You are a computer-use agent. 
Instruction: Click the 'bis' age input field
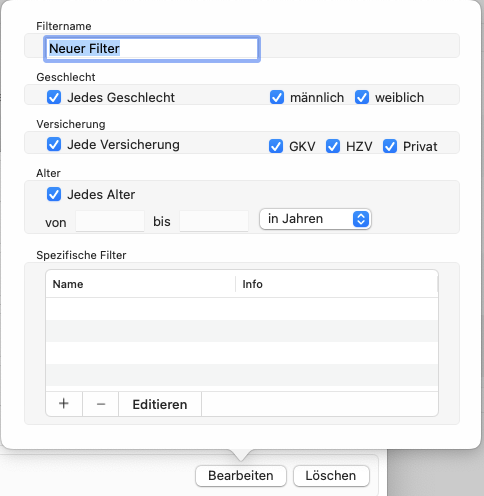(214, 221)
